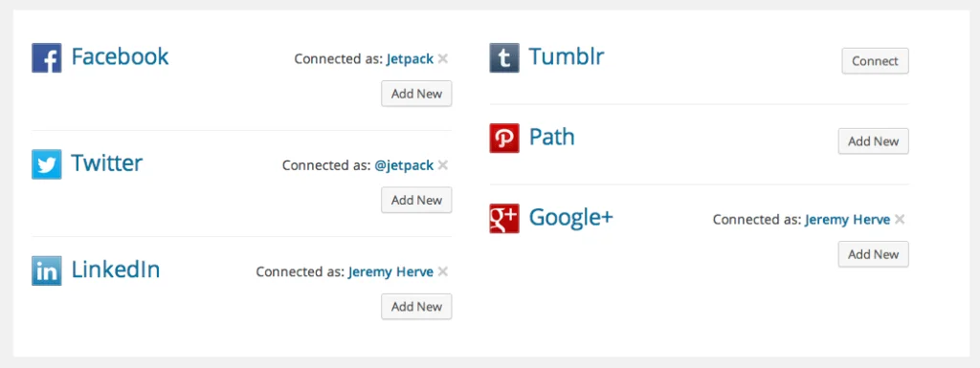
Task: Click the Facebook logo icon
Action: coord(46,58)
